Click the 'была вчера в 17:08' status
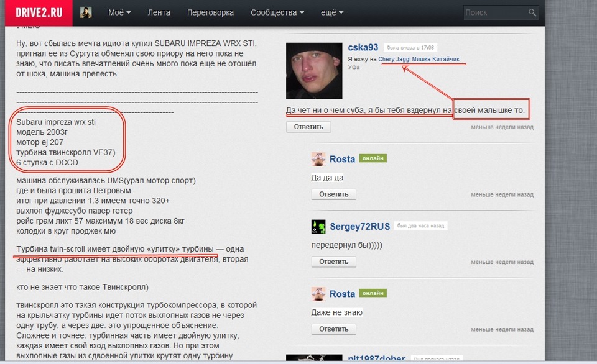 410,48
